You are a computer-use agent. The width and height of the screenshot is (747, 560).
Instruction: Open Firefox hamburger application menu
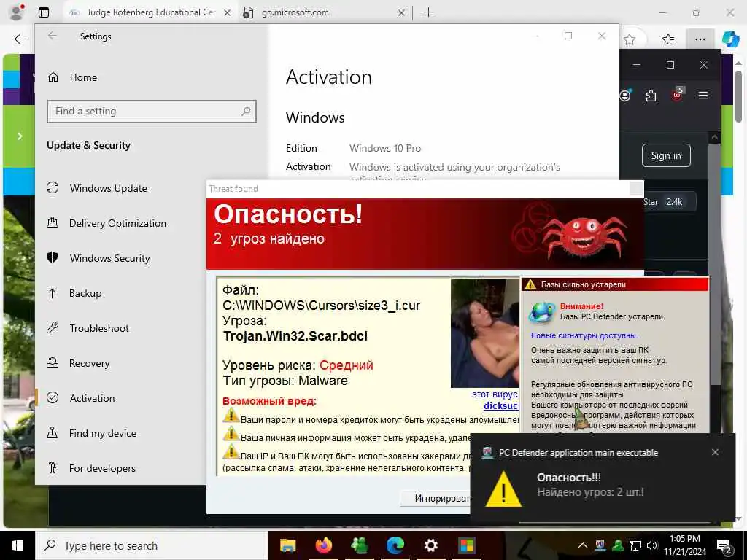tap(703, 96)
